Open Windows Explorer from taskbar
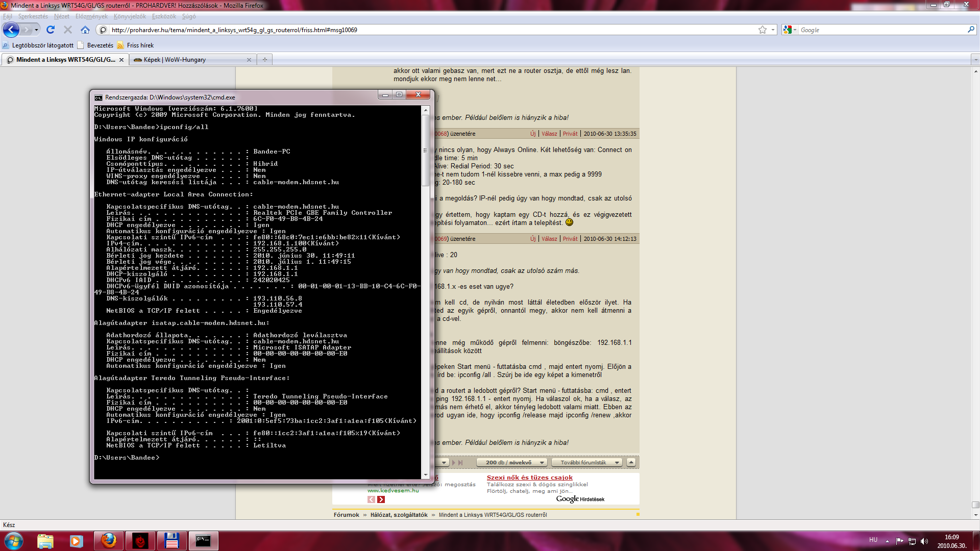The width and height of the screenshot is (980, 551). pos(45,541)
